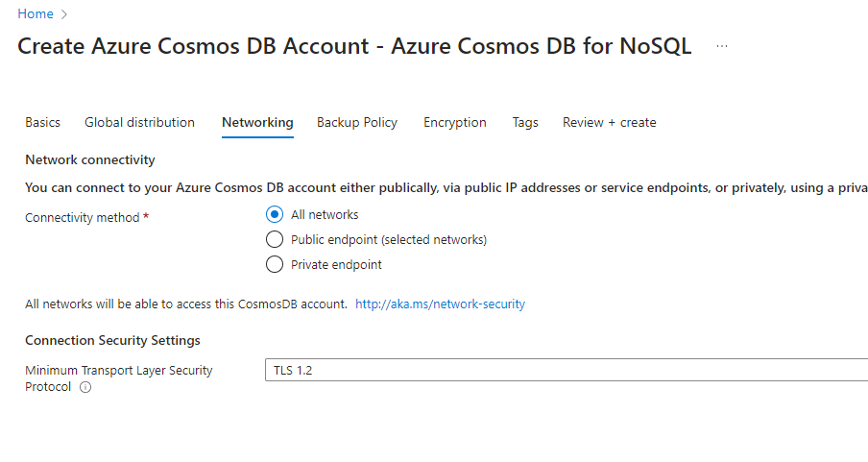This screenshot has height=462, width=868.
Task: Click the 'You can connect to your' description
Action: click(446, 188)
